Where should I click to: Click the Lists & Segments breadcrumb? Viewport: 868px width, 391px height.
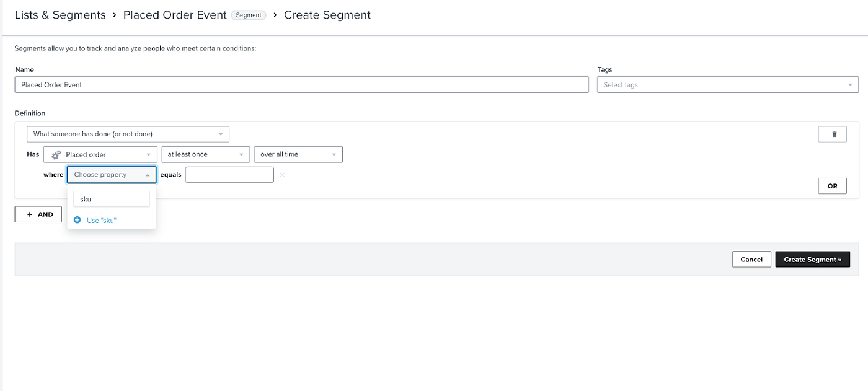[x=60, y=15]
